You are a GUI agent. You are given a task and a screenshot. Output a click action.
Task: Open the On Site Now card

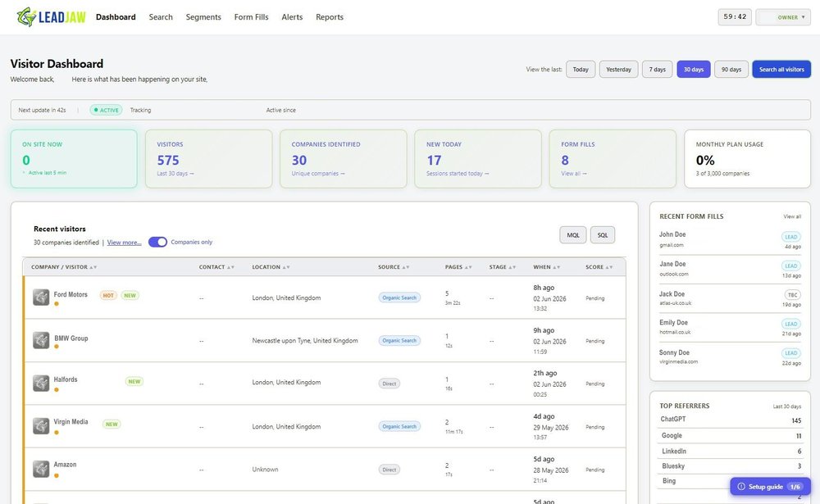pyautogui.click(x=74, y=159)
